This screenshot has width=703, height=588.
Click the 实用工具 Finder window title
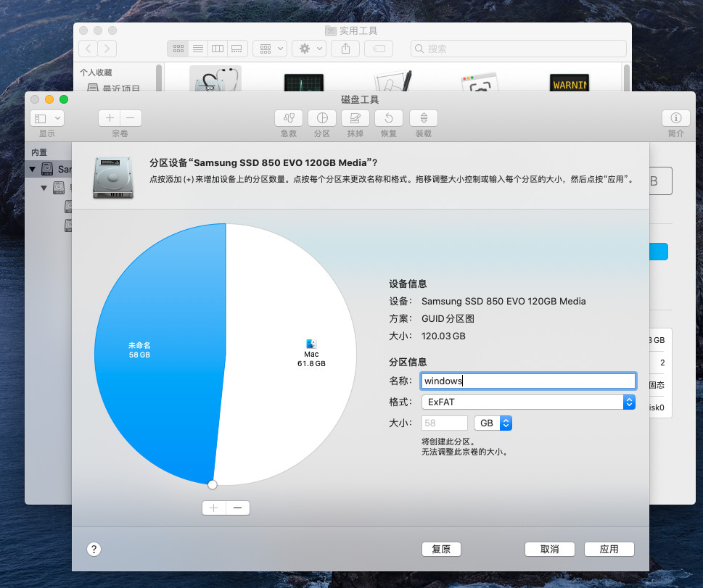(358, 30)
